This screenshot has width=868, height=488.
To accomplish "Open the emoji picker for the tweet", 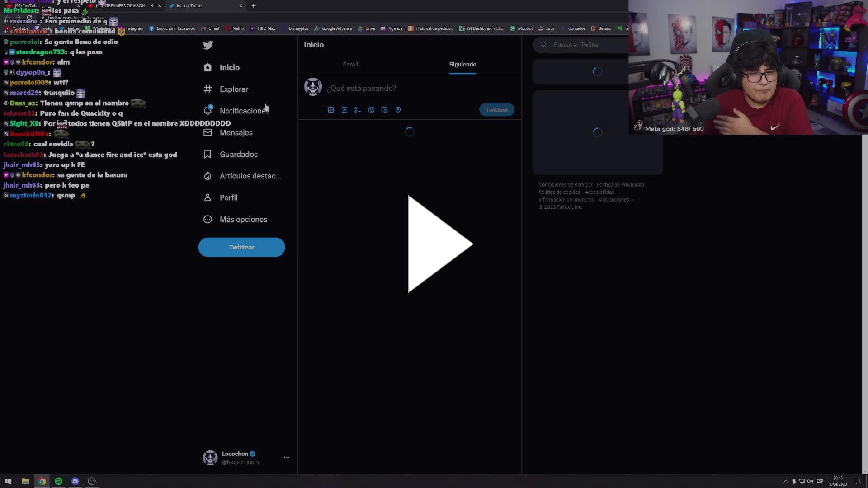I will tap(371, 110).
